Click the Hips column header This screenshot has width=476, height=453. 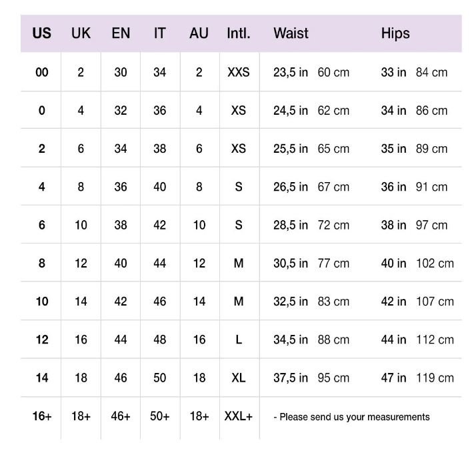point(395,33)
